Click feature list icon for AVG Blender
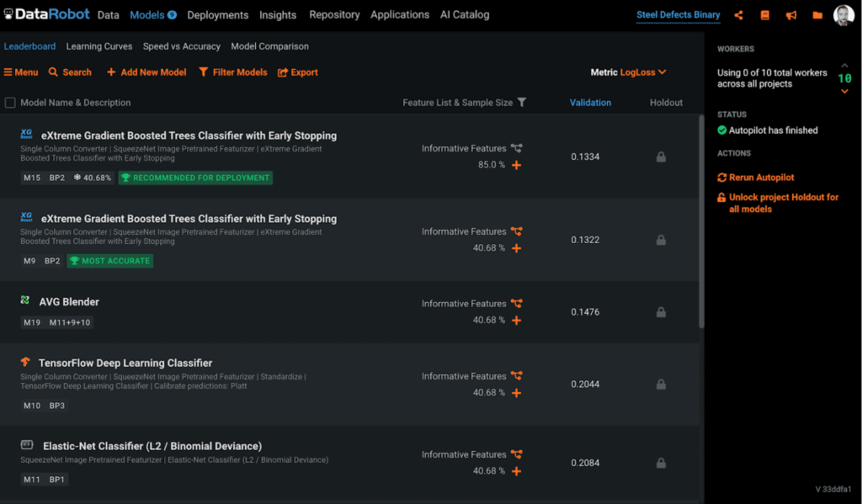 516,303
